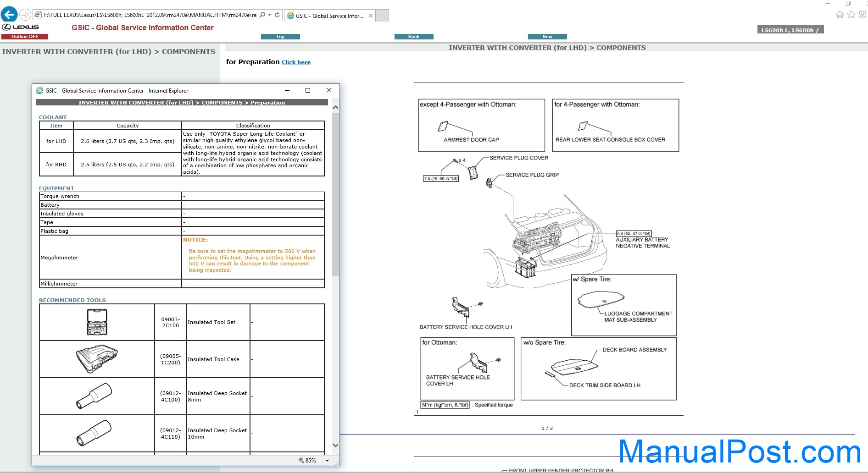Viewport: 868px width, 473px height.
Task: Click LUGGAGE COMPARTMENT MAT SUB-ASSEMBLY label
Action: coord(638,317)
